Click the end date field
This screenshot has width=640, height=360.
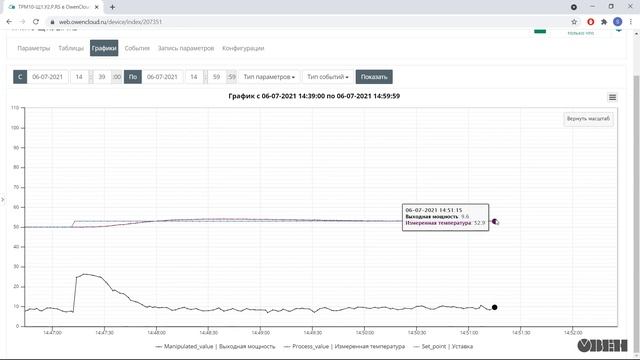[x=162, y=77]
